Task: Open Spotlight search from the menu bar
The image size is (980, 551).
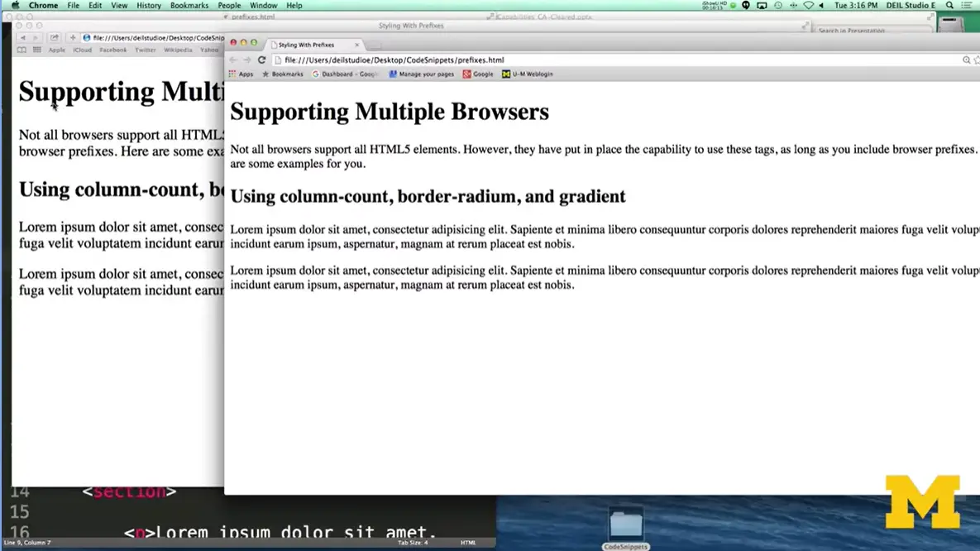Action: (x=949, y=5)
